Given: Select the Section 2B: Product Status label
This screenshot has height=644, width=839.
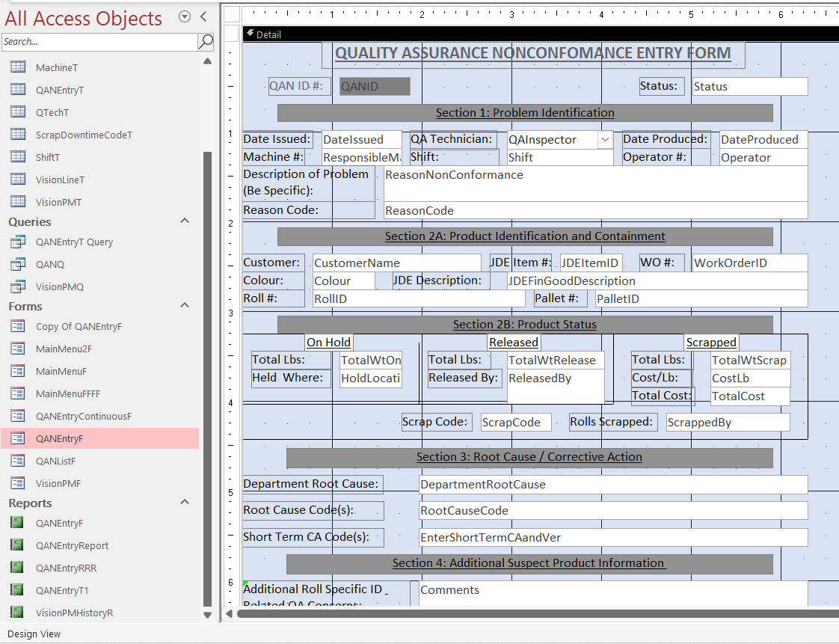Looking at the screenshot, I should pos(525,325).
